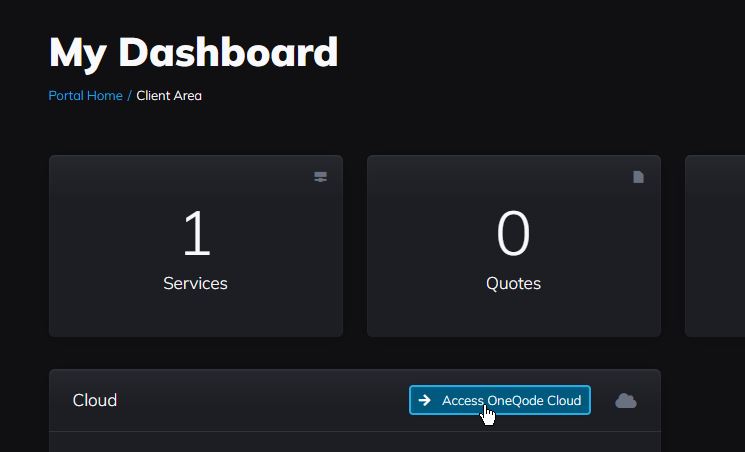The width and height of the screenshot is (745, 452).
Task: Click the Services label text
Action: [x=195, y=284]
